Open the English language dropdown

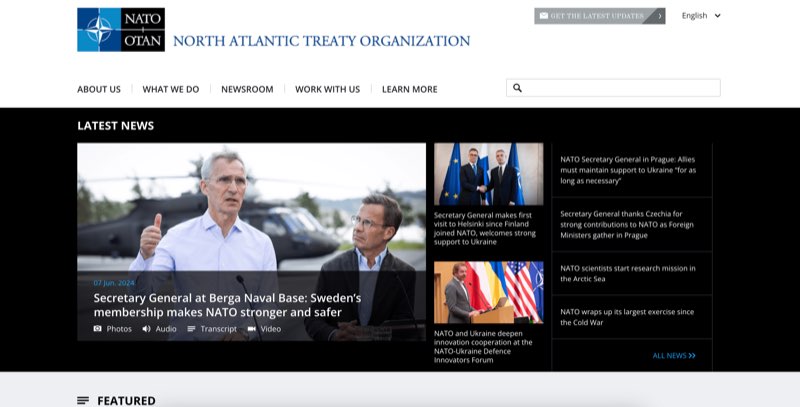coord(701,16)
